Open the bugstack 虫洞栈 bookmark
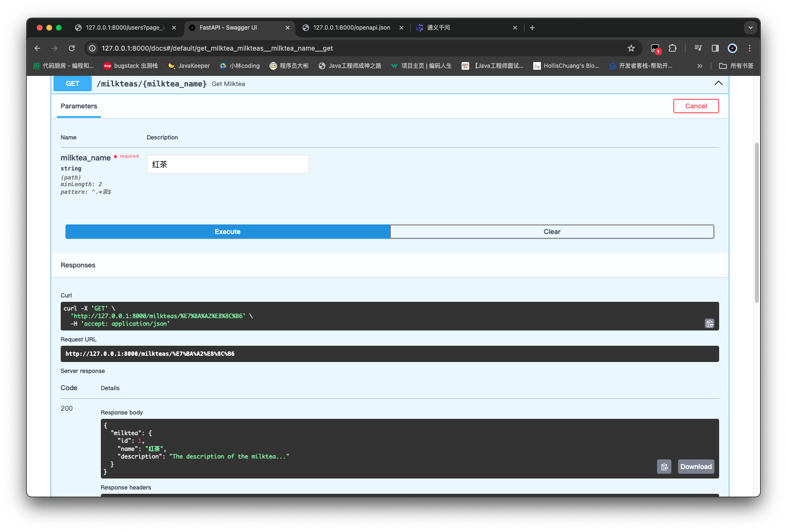 click(131, 66)
